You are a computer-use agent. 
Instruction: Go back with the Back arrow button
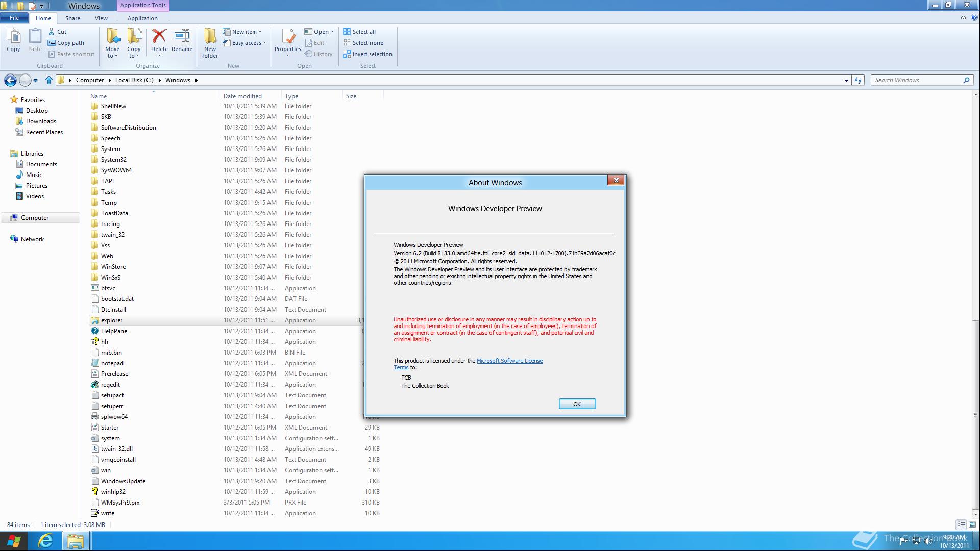pos(10,80)
